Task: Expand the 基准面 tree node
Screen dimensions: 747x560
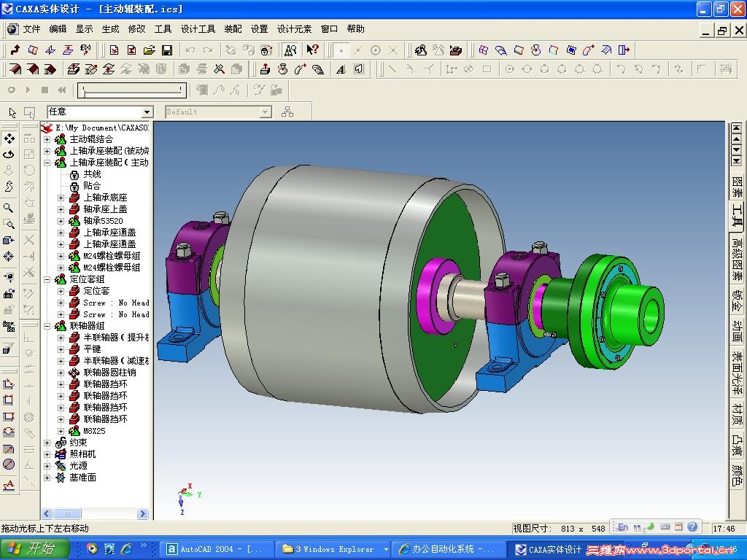Action: click(47, 478)
